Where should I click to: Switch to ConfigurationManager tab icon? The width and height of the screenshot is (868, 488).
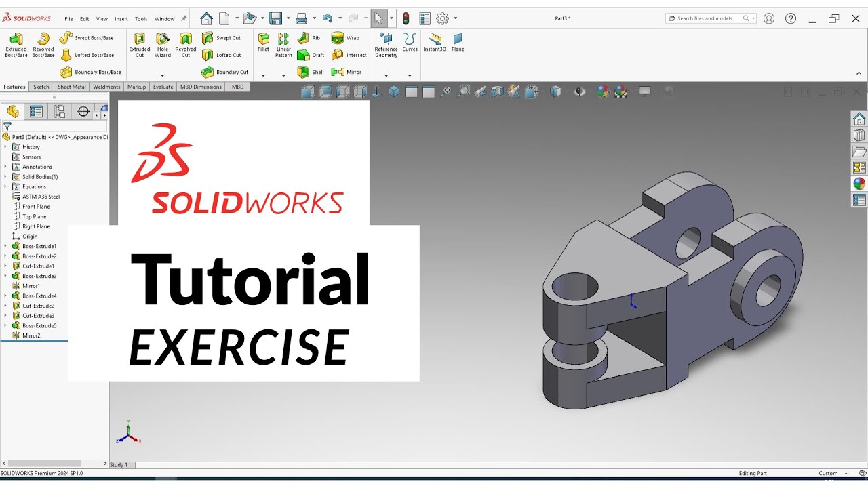click(x=60, y=112)
